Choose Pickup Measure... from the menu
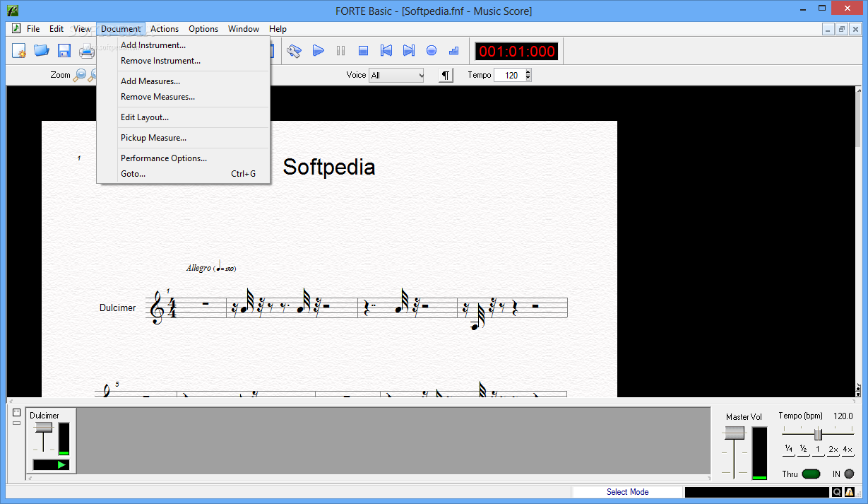The height and width of the screenshot is (504, 868). (x=184, y=138)
